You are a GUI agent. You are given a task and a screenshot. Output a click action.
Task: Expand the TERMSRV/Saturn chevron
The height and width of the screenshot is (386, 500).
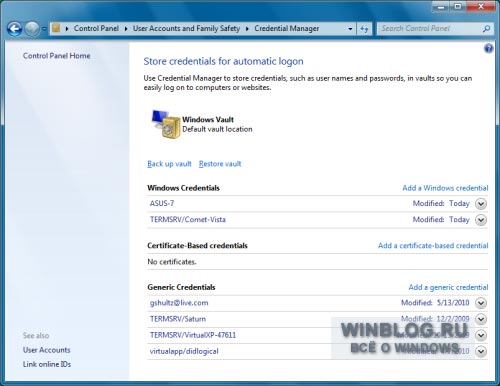(x=481, y=319)
